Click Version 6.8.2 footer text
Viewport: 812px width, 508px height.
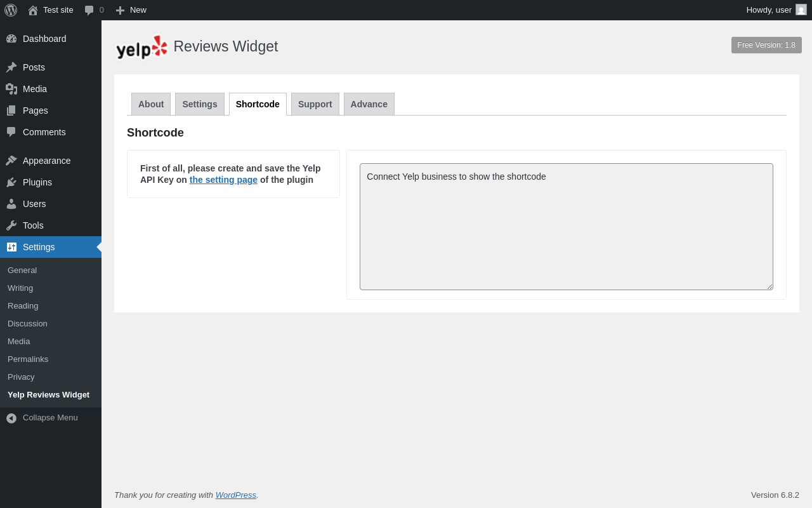point(775,495)
